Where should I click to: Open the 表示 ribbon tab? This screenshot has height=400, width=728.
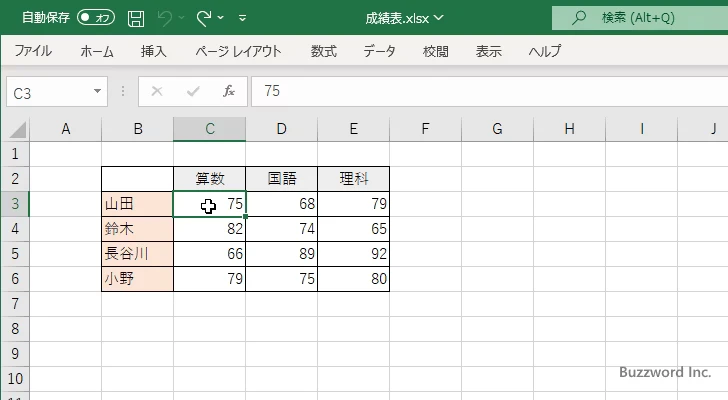[488, 51]
